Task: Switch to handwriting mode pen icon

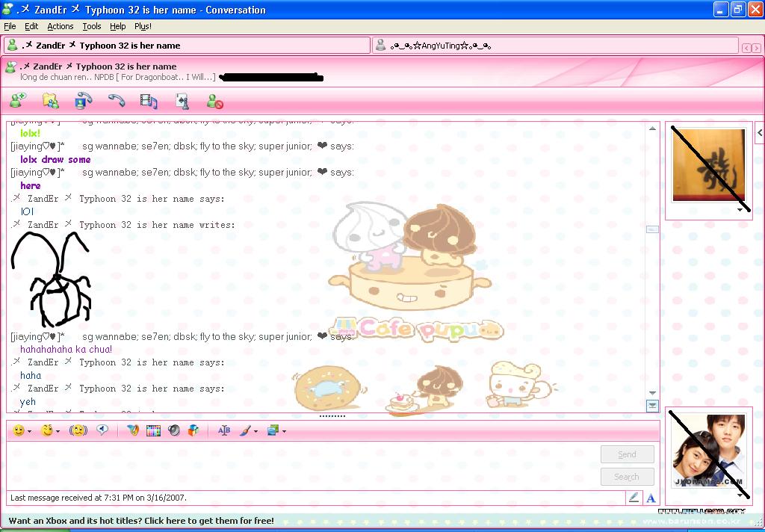Action: 634,498
